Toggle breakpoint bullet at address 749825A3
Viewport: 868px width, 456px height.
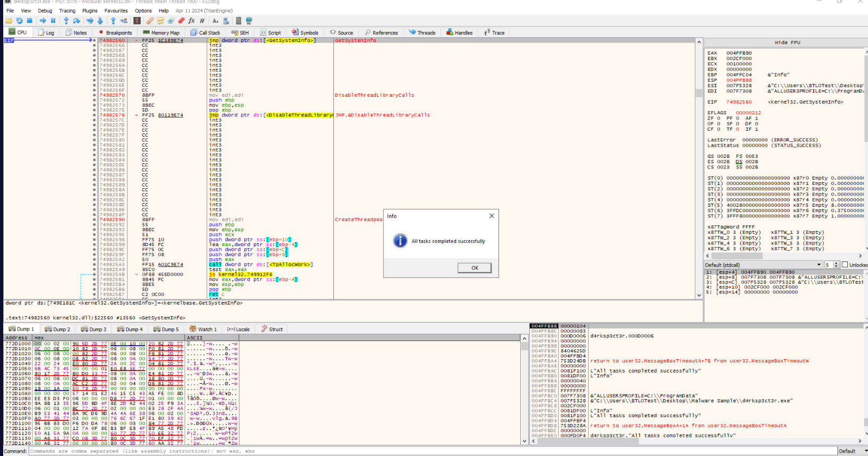(x=94, y=264)
